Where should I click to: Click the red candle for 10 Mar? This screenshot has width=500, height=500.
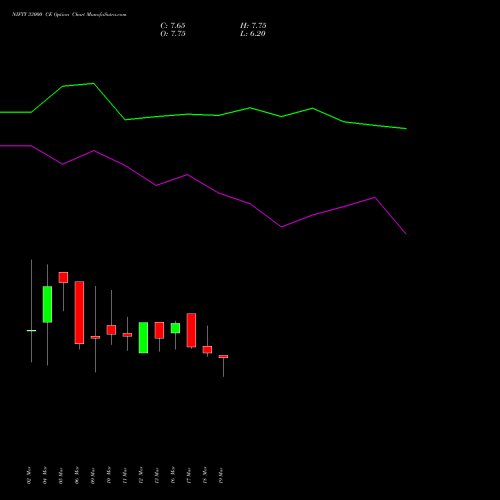coord(111,330)
